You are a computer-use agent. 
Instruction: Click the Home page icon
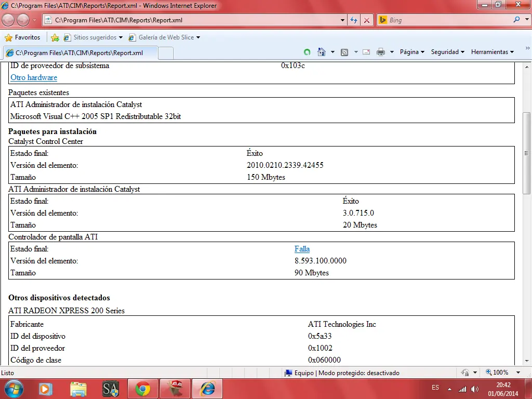321,52
